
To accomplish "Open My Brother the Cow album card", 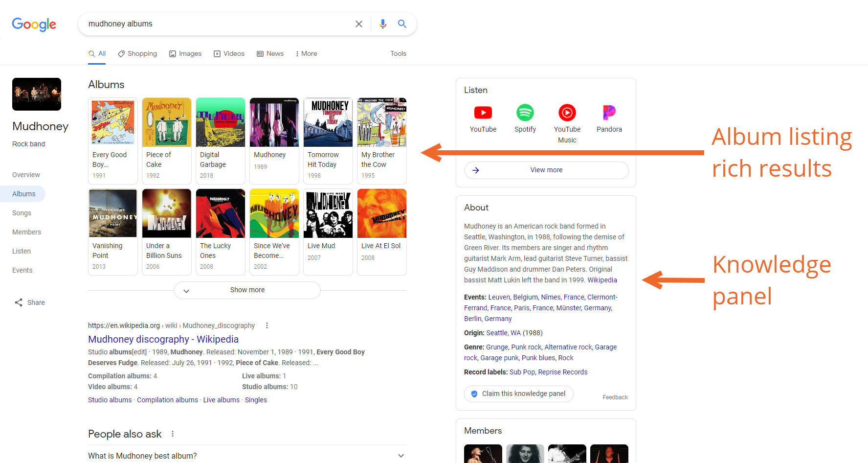I will tap(382, 141).
